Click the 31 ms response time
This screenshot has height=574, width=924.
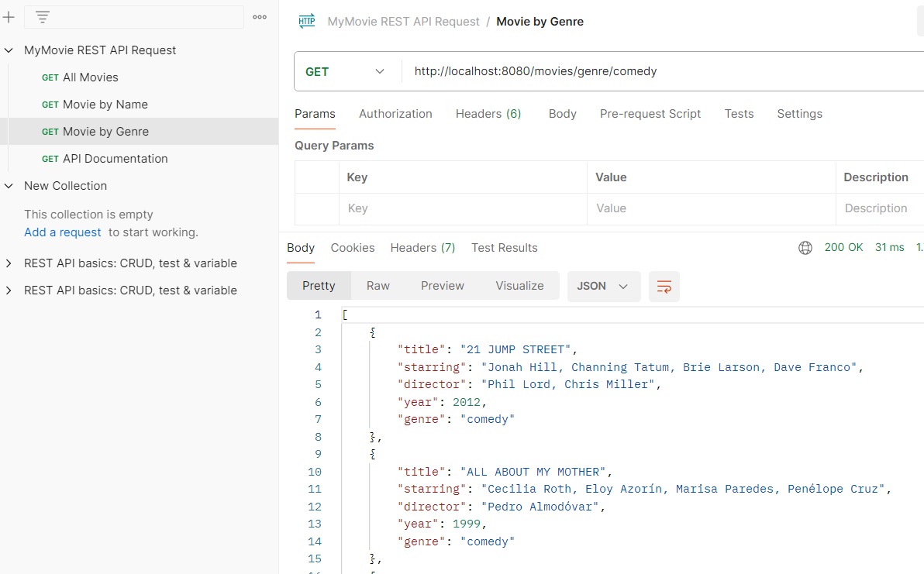889,248
